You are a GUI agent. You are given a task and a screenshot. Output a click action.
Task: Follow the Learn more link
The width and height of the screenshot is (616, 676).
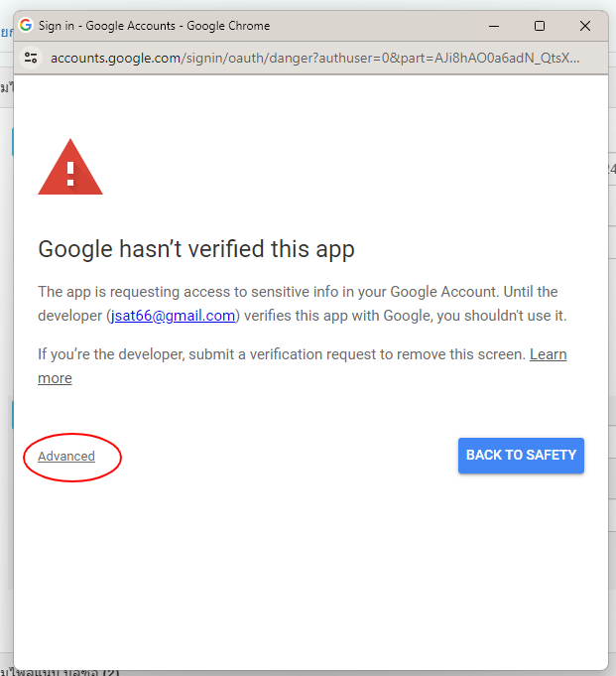point(548,354)
